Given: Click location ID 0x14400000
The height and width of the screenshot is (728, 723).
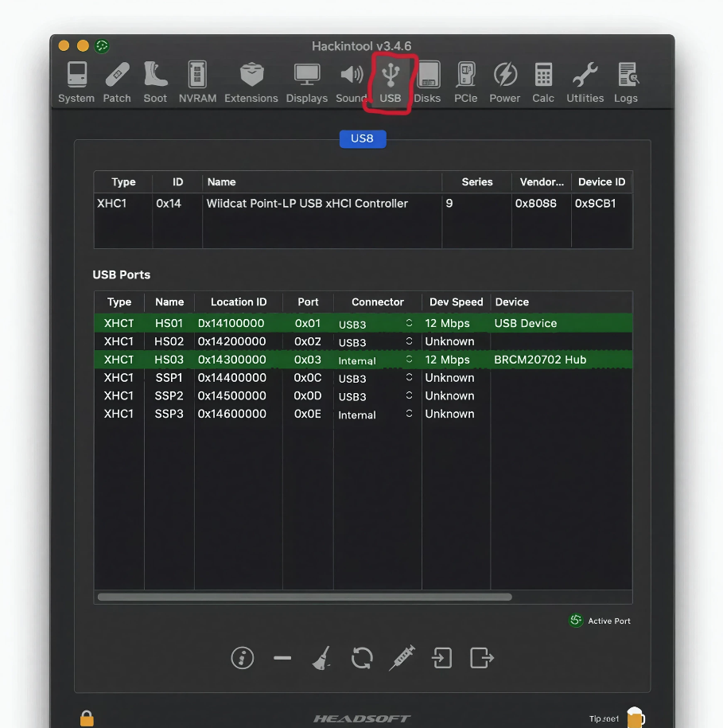Looking at the screenshot, I should 232,377.
